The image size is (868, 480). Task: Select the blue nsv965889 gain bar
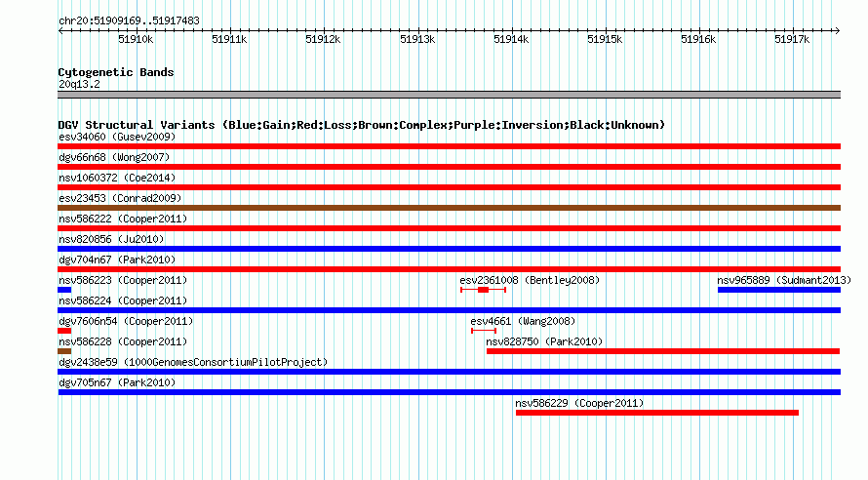(x=779, y=290)
